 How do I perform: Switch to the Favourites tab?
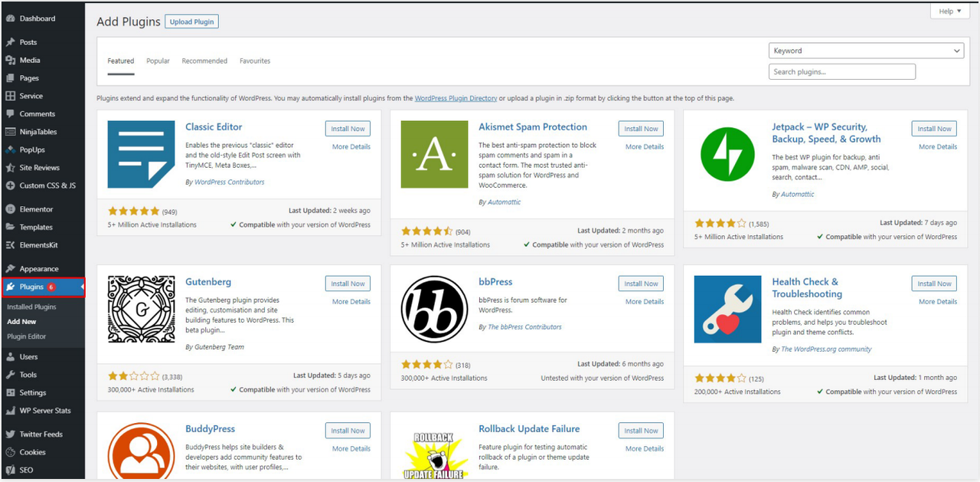coord(255,61)
